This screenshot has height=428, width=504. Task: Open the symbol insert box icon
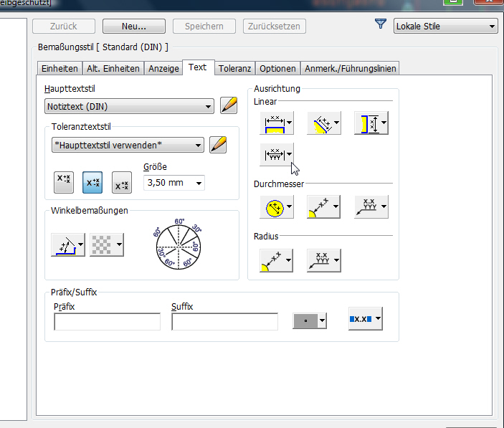point(305,320)
